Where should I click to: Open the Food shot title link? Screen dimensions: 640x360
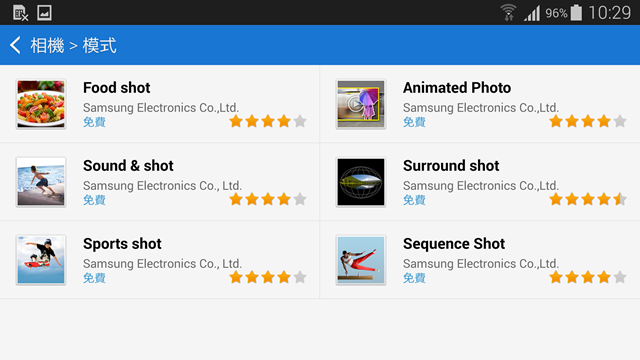click(x=117, y=88)
